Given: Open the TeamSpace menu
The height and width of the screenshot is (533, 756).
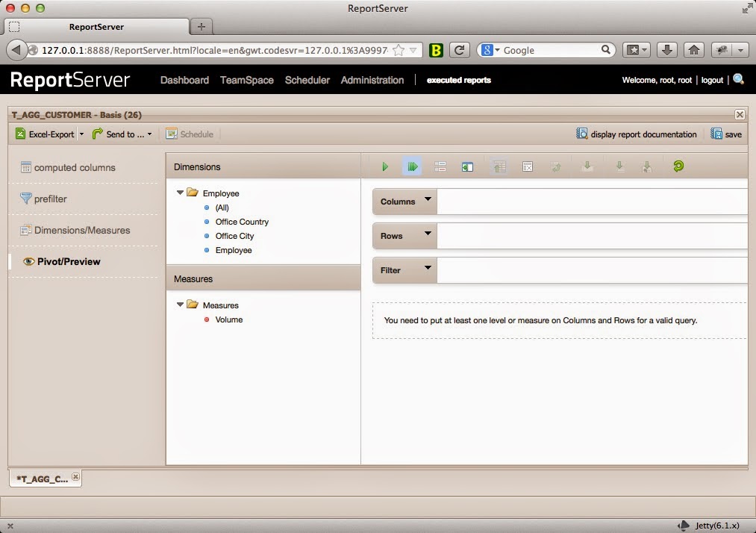Looking at the screenshot, I should (247, 80).
